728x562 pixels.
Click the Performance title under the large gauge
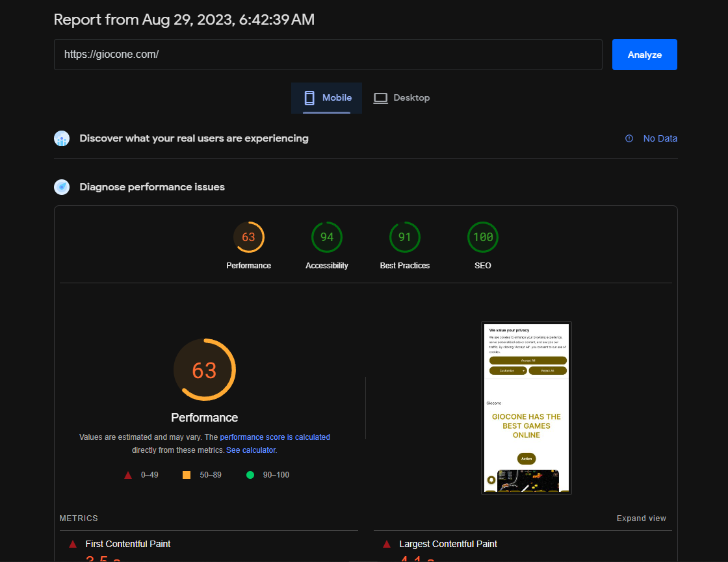205,418
